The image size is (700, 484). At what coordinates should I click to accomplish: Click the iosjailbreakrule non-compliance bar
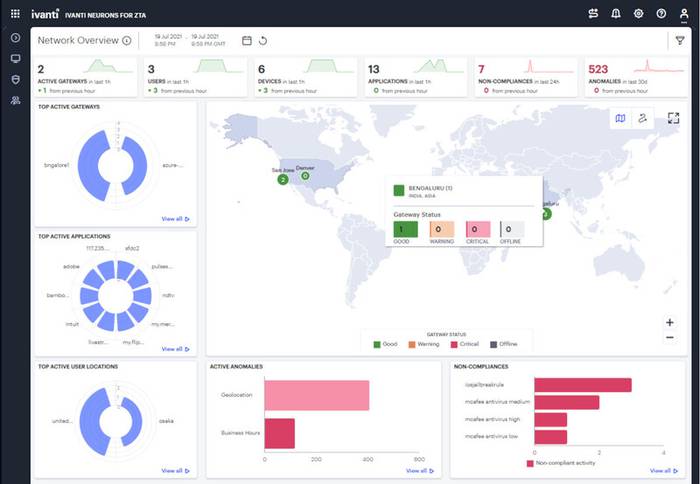point(583,385)
